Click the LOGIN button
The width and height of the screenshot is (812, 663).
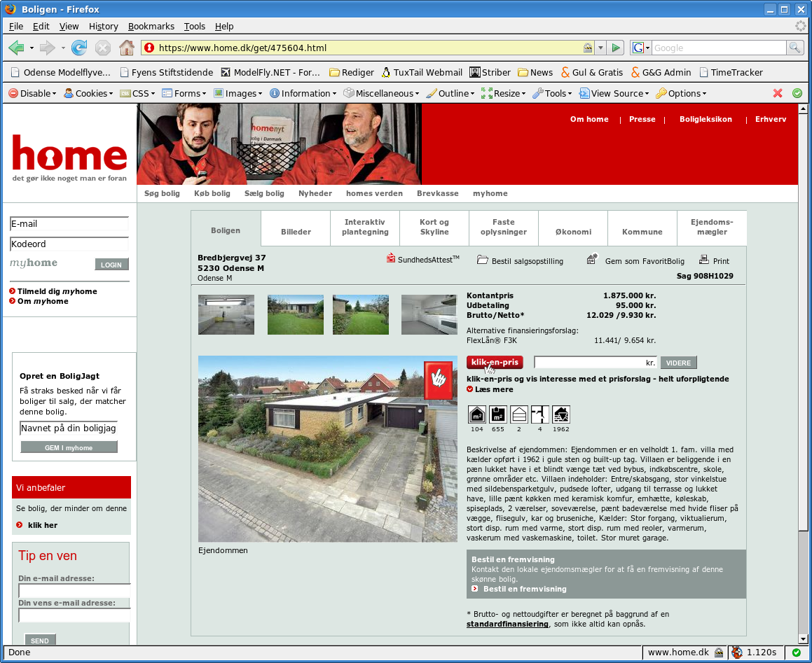point(111,265)
